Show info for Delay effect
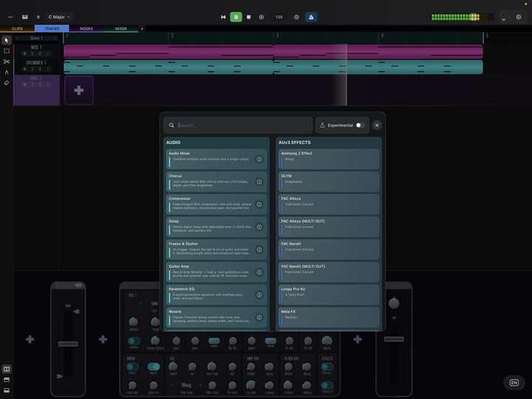This screenshot has height=399, width=532. point(259,227)
